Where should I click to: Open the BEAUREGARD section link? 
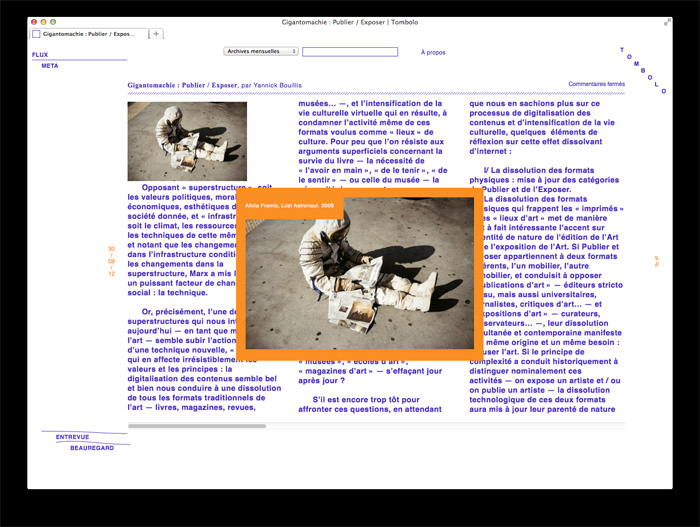[92, 448]
